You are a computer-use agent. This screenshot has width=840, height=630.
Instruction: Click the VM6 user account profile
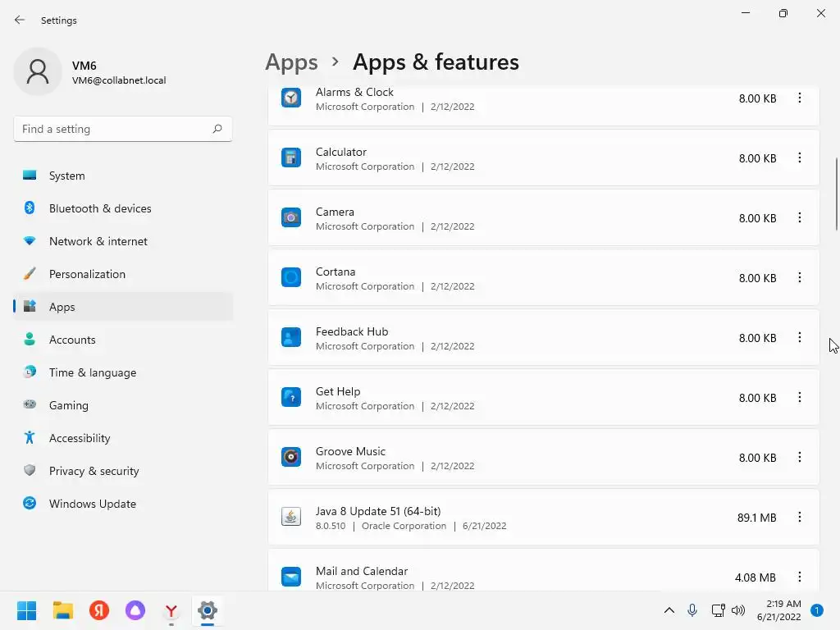pyautogui.click(x=90, y=72)
